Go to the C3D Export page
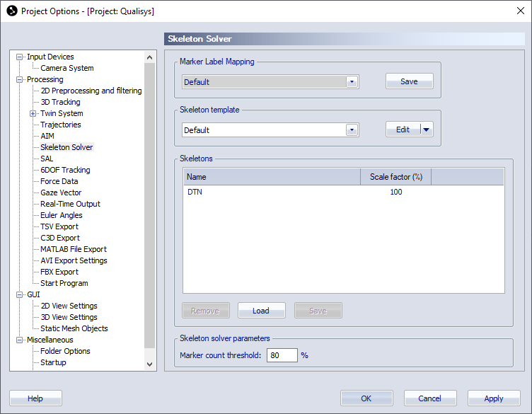Screen dimensions: 532x414 (60, 238)
